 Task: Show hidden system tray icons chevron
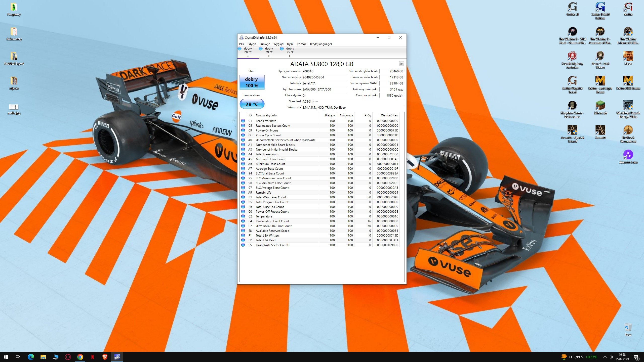(605, 357)
